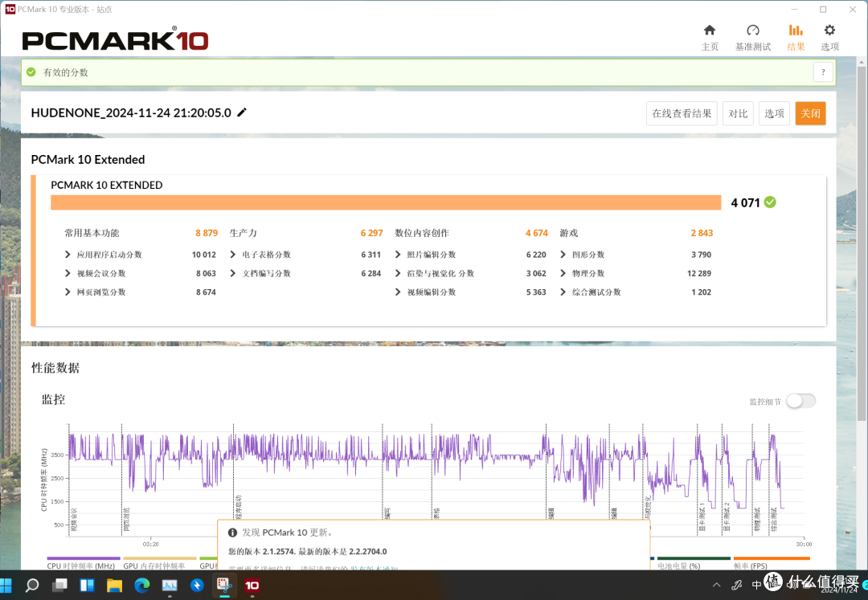The width and height of the screenshot is (868, 600).
Task: Click info icon in PCMark update notice
Action: pyautogui.click(x=232, y=533)
